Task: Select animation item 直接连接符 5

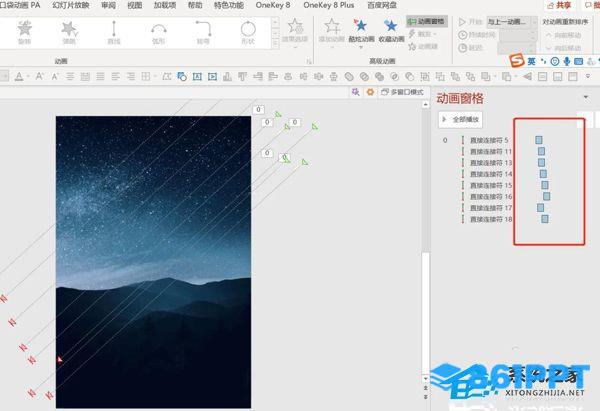Action: tap(489, 140)
